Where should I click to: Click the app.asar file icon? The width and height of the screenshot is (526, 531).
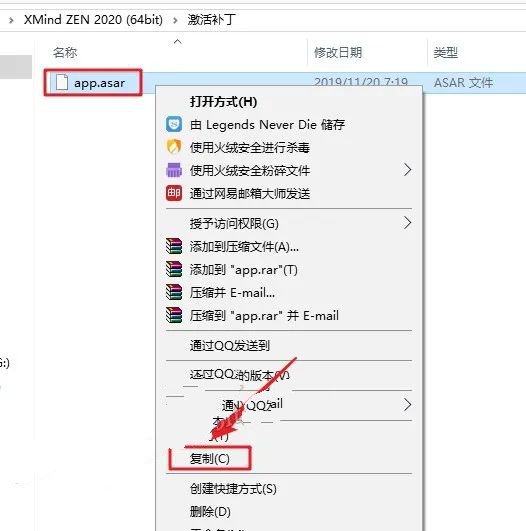pos(62,82)
